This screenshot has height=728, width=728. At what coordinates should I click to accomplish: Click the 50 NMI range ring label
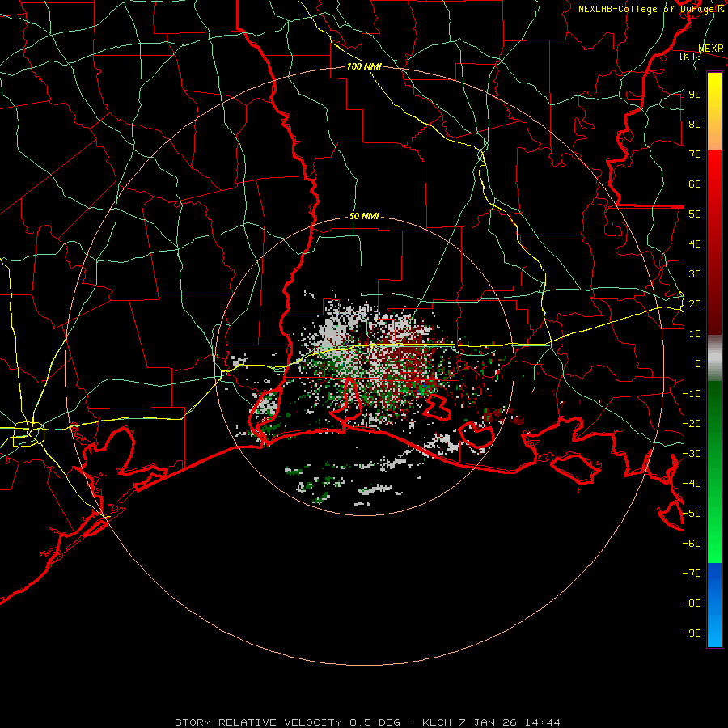click(364, 216)
